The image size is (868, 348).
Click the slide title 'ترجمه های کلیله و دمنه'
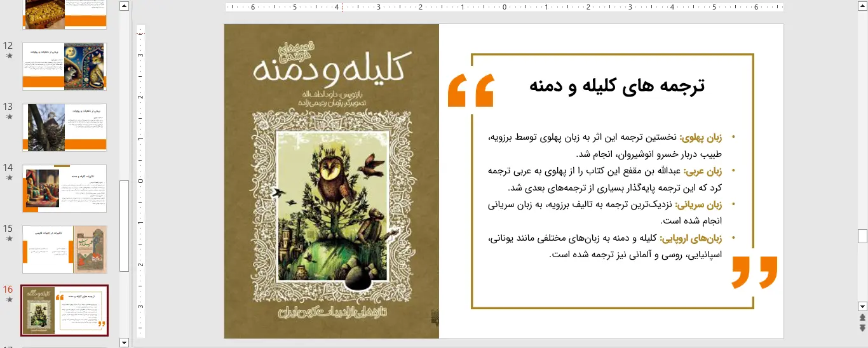pos(617,86)
